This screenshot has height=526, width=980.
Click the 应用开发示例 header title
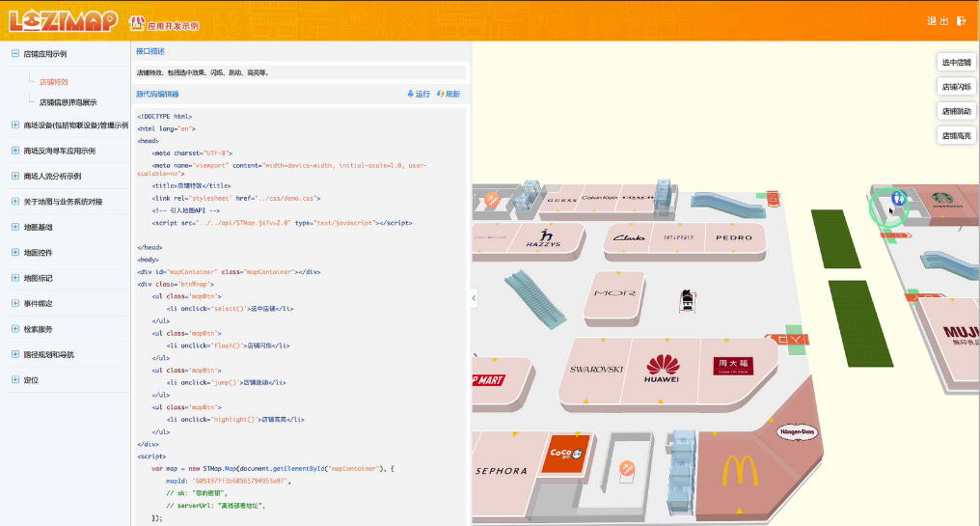173,26
